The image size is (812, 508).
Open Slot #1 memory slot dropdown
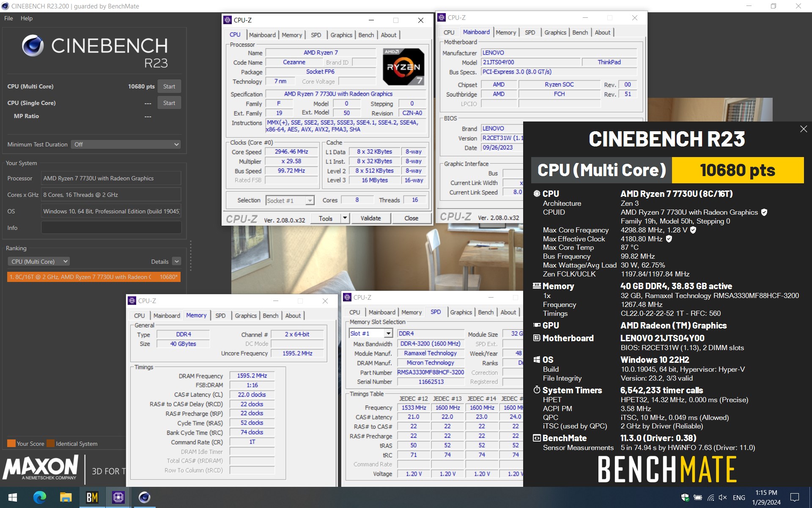pyautogui.click(x=371, y=334)
